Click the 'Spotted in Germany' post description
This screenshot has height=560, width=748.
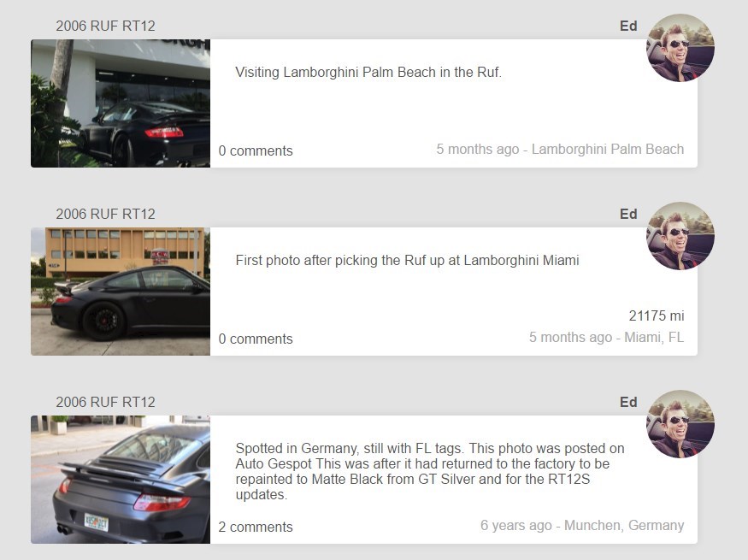point(430,471)
